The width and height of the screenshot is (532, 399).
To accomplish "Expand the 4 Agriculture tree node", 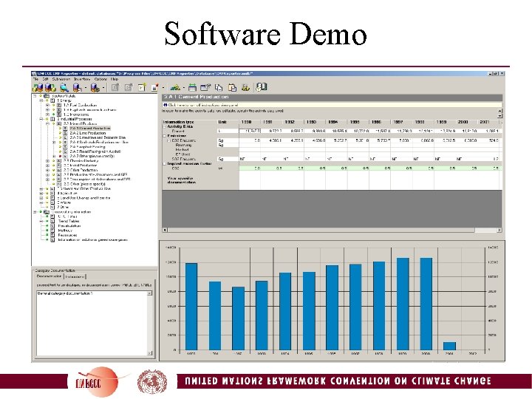I will point(41,193).
